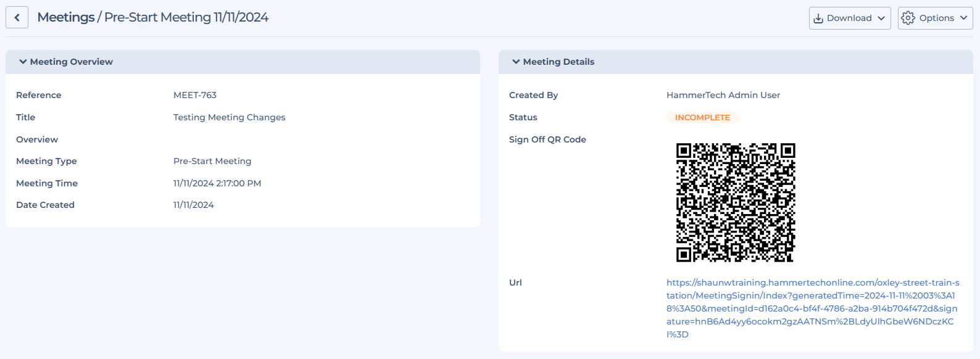Screen dimensions: 980x359
Task: Click the INCOMPLETE status badge
Action: (x=702, y=117)
